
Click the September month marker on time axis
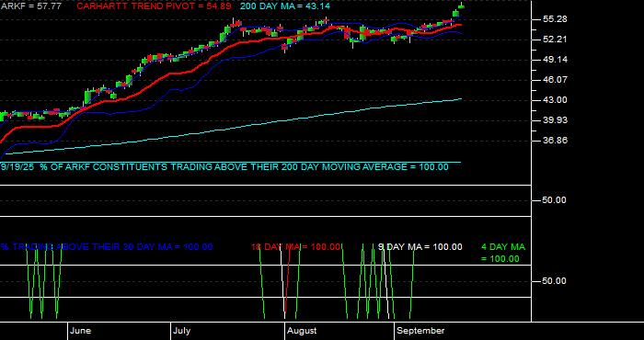[x=420, y=331]
